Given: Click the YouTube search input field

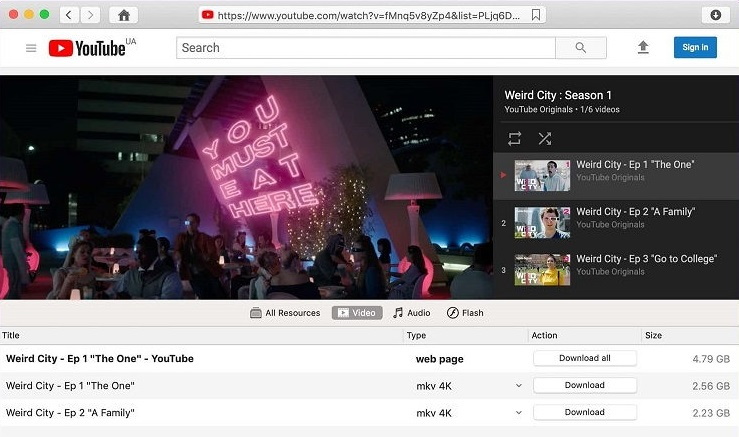Looking at the screenshot, I should (365, 48).
